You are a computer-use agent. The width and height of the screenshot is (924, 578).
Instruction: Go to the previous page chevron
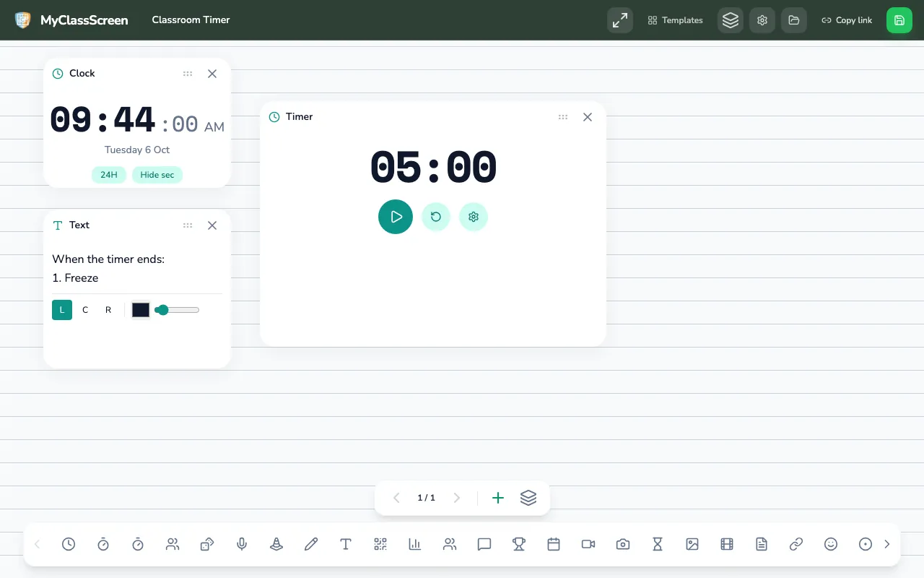pyautogui.click(x=396, y=498)
